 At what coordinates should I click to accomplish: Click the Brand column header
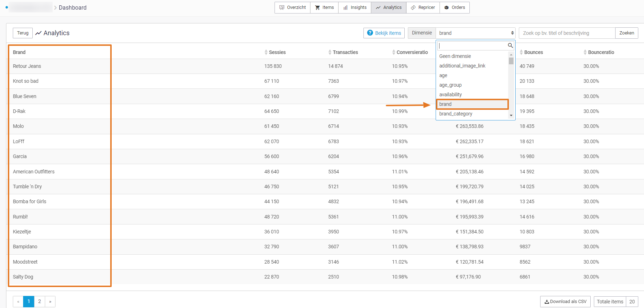coord(19,52)
